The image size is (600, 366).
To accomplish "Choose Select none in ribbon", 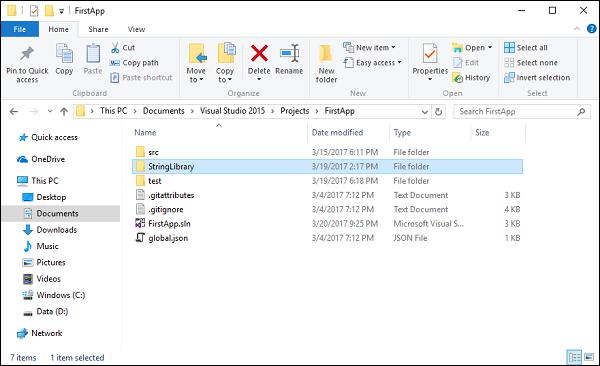I will coord(531,63).
